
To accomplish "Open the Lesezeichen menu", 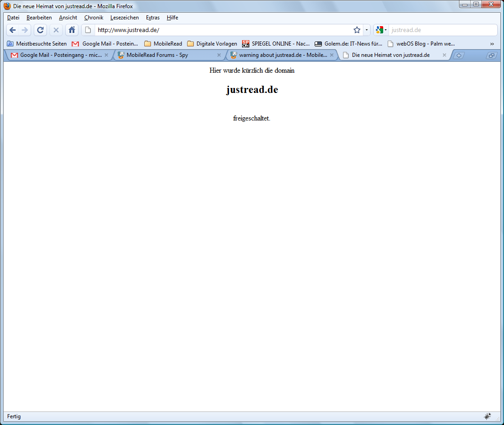I will coord(124,18).
